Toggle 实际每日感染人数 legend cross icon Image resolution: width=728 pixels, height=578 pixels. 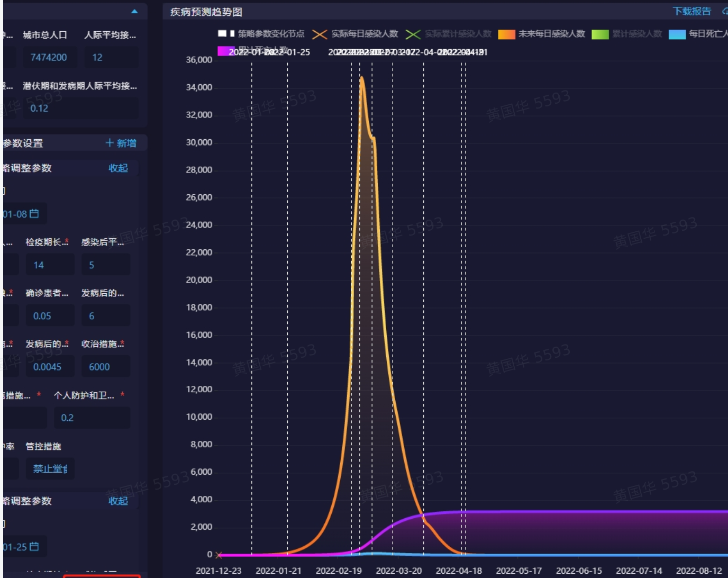pos(320,34)
